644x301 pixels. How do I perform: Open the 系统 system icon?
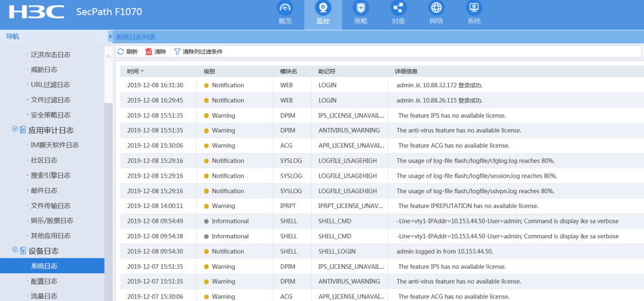click(474, 8)
